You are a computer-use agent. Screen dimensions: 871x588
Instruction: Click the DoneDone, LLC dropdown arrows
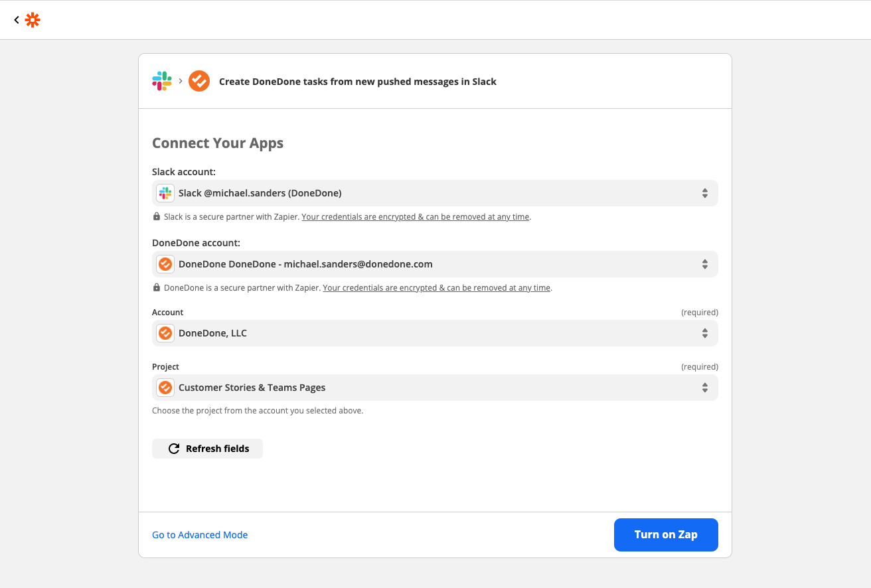pyautogui.click(x=705, y=333)
